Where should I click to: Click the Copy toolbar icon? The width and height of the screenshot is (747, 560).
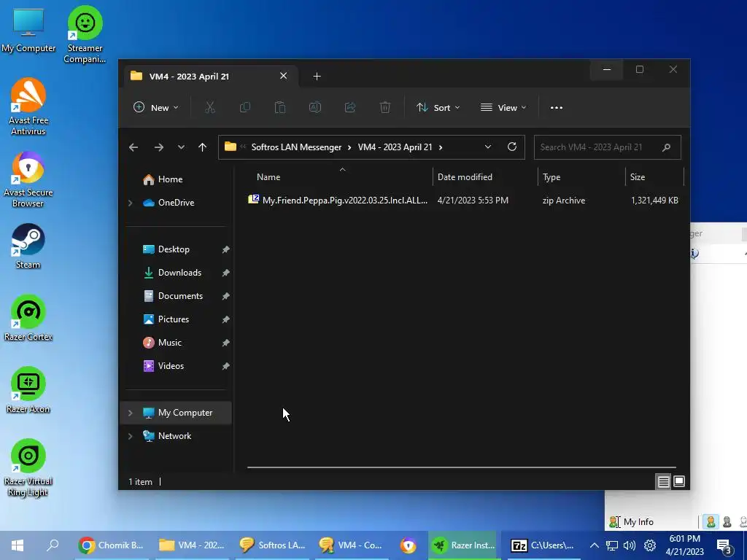[x=245, y=108]
